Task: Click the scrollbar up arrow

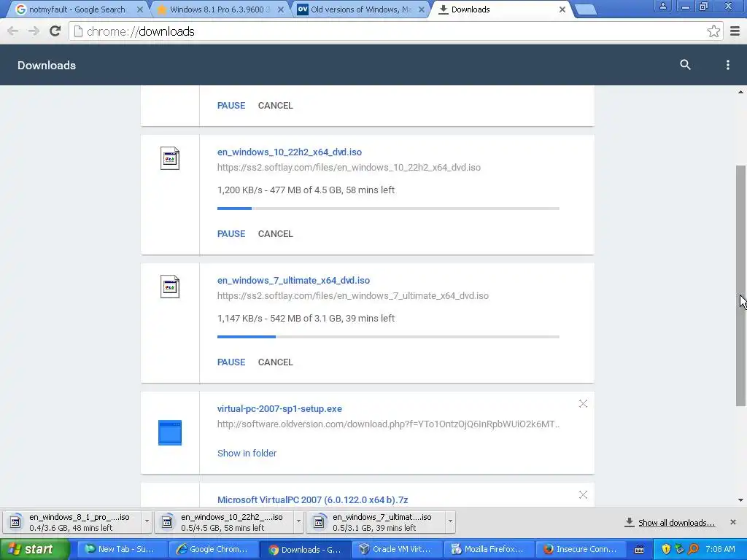Action: click(x=741, y=92)
